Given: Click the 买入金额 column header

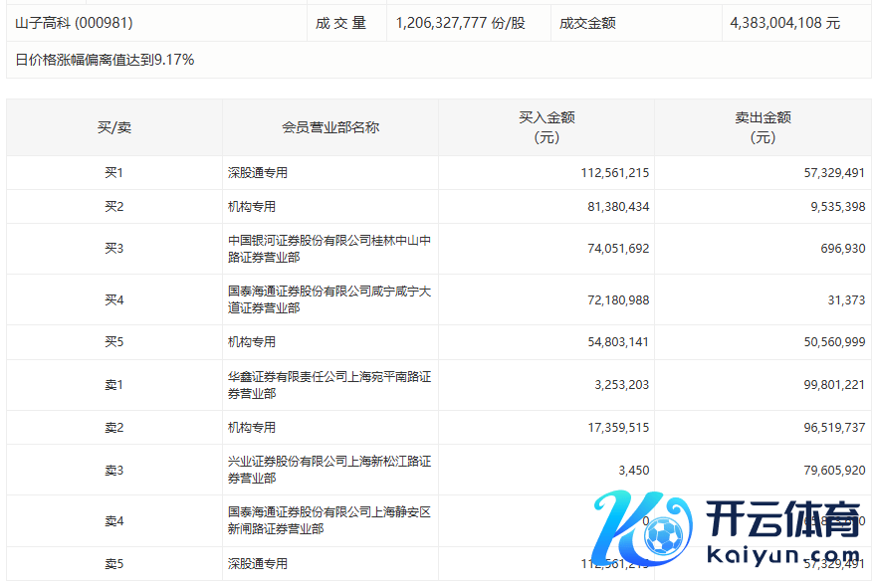Looking at the screenshot, I should (x=547, y=127).
